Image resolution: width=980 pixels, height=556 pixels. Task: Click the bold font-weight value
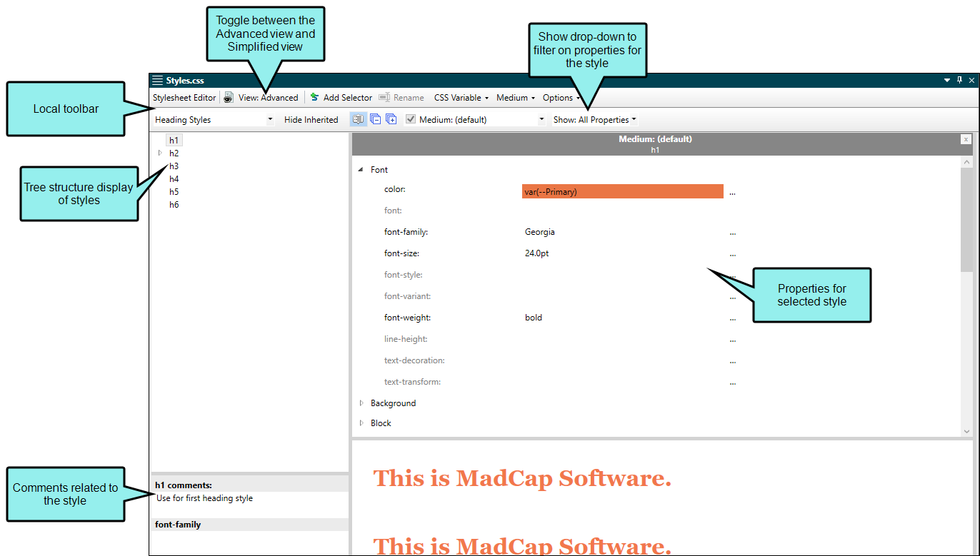click(x=534, y=318)
